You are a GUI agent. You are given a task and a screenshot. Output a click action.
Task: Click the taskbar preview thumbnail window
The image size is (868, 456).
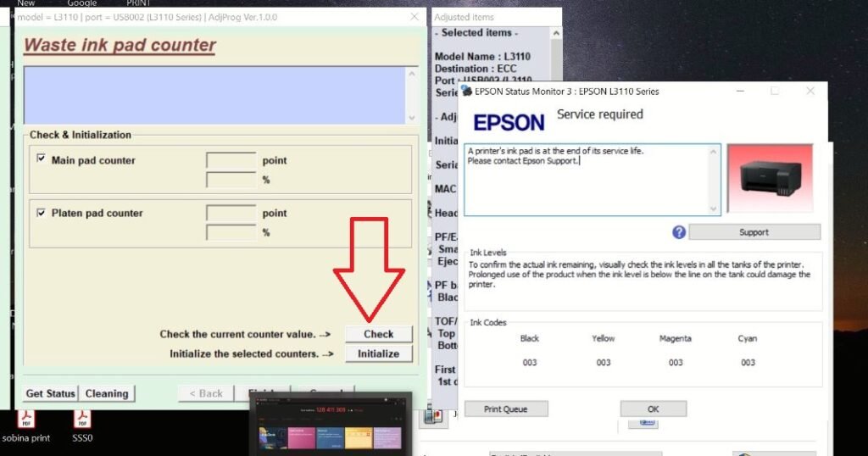pos(331,425)
